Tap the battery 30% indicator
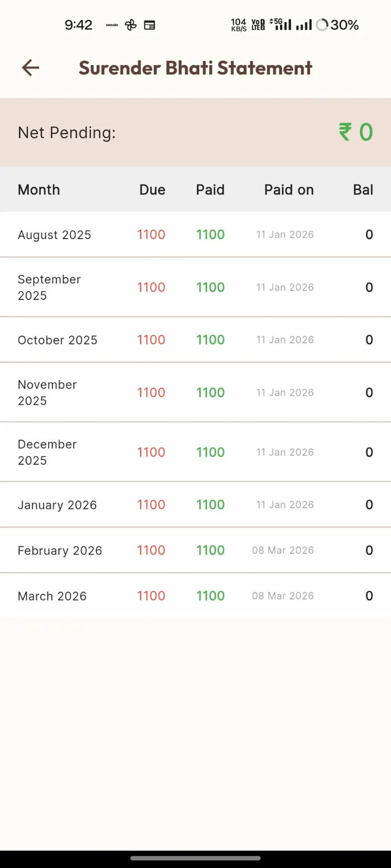The width and height of the screenshot is (391, 868). [337, 25]
